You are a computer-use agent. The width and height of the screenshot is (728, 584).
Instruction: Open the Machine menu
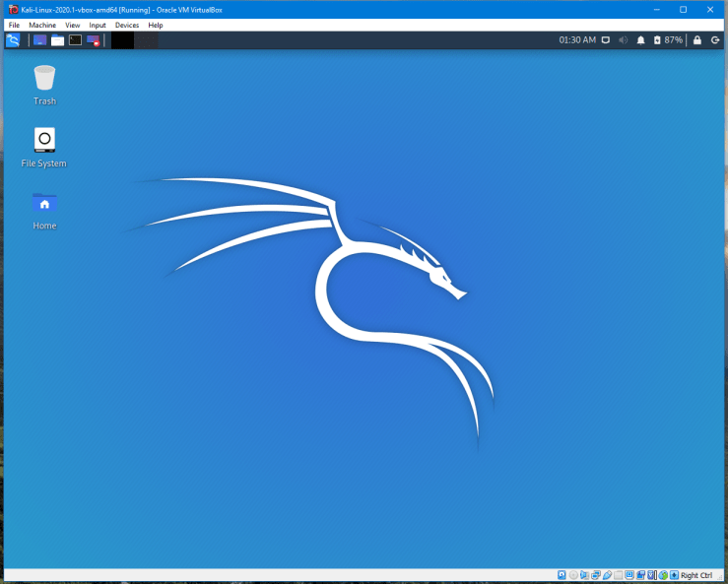pos(42,25)
